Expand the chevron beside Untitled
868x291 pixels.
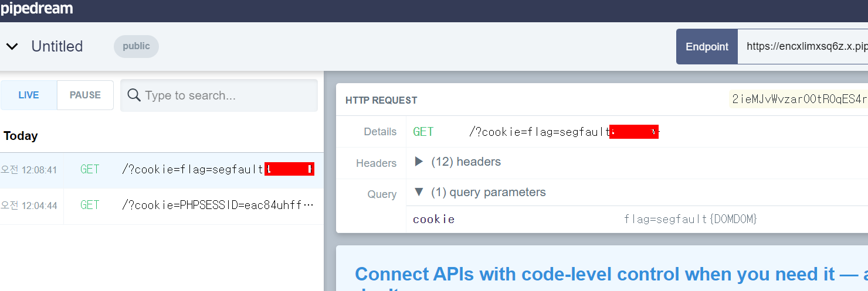click(x=12, y=46)
